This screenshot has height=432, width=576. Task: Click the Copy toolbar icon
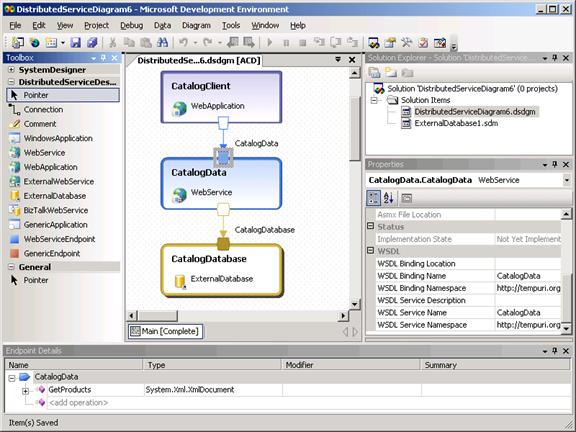pos(129,43)
